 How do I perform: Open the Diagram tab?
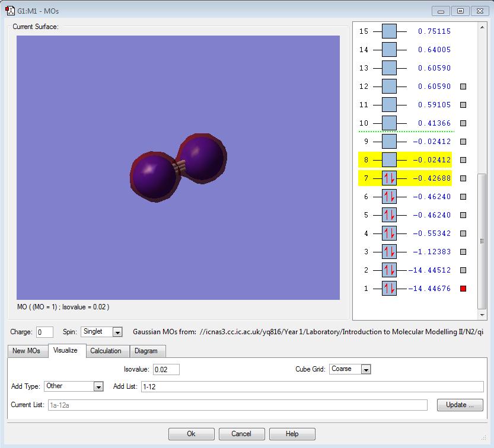point(146,351)
